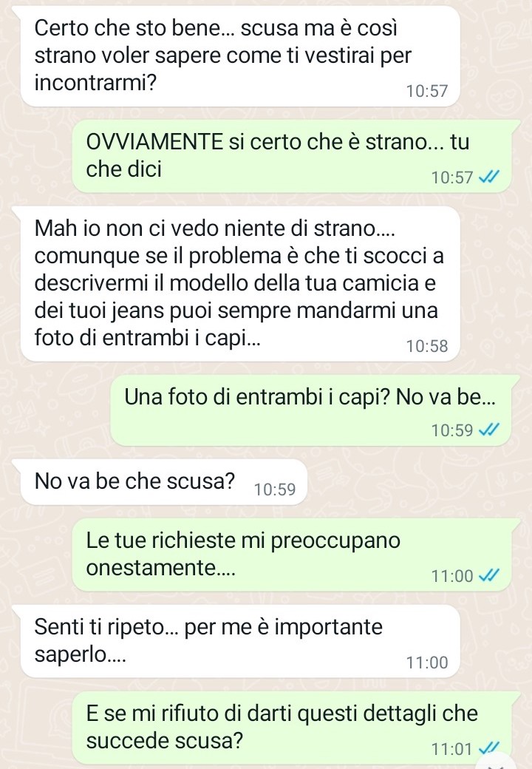
Task: Tap the 'No va be che scusa?' message
Action: pyautogui.click(x=163, y=482)
